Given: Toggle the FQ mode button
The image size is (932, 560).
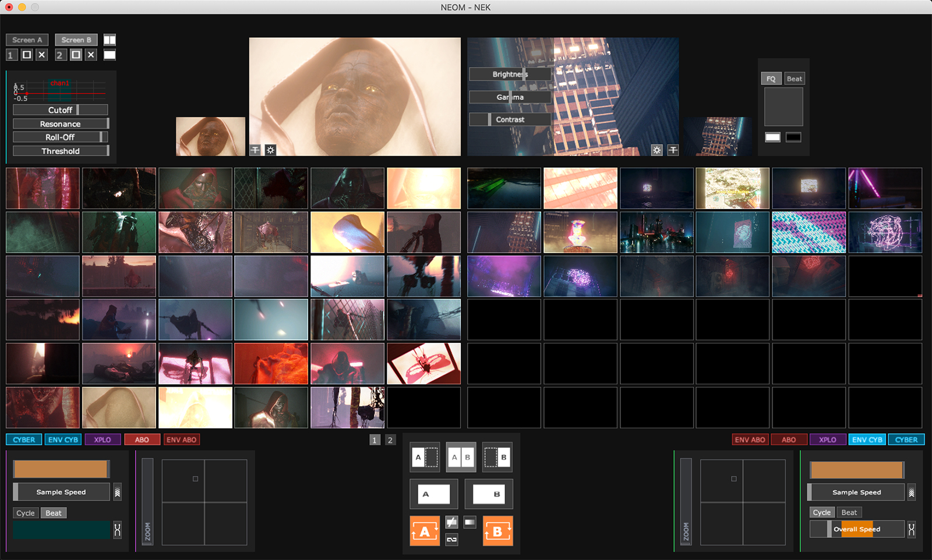Looking at the screenshot, I should click(x=771, y=79).
